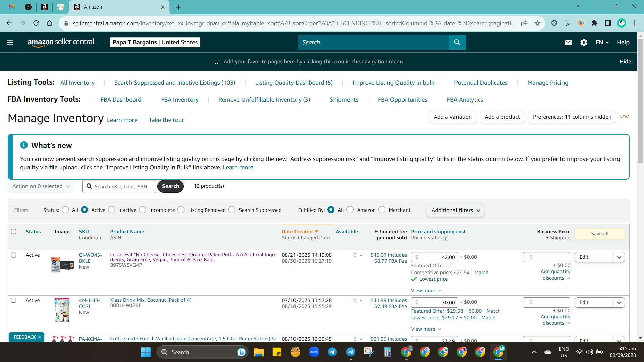This screenshot has height=362, width=644.
Task: Open the Manage Pricing tool
Action: point(548,83)
